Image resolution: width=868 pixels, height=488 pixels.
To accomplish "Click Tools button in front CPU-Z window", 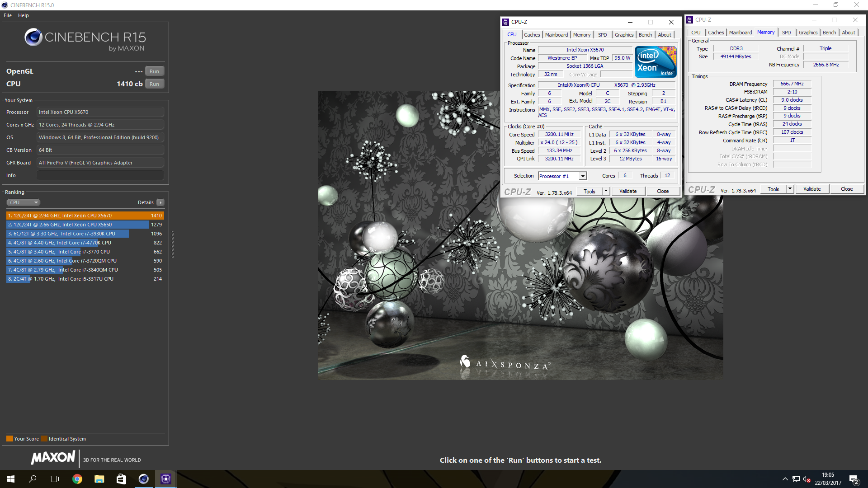I will coord(590,192).
